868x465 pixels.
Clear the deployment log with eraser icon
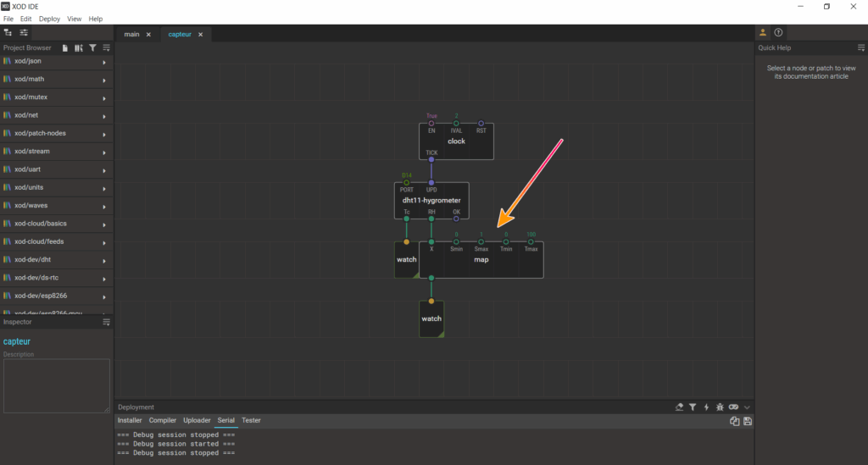[679, 407]
